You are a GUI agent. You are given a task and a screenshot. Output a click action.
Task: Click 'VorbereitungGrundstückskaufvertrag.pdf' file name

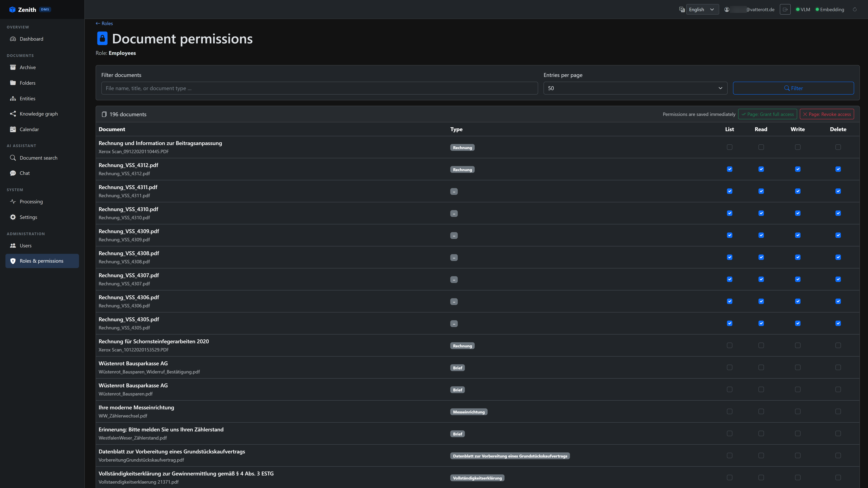141,460
